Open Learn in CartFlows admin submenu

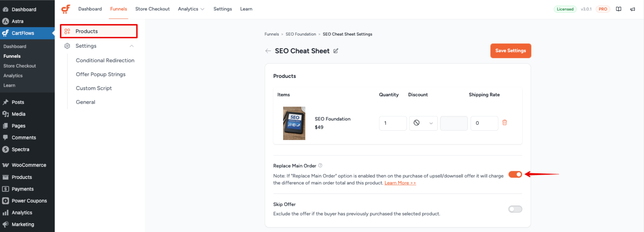pos(9,85)
